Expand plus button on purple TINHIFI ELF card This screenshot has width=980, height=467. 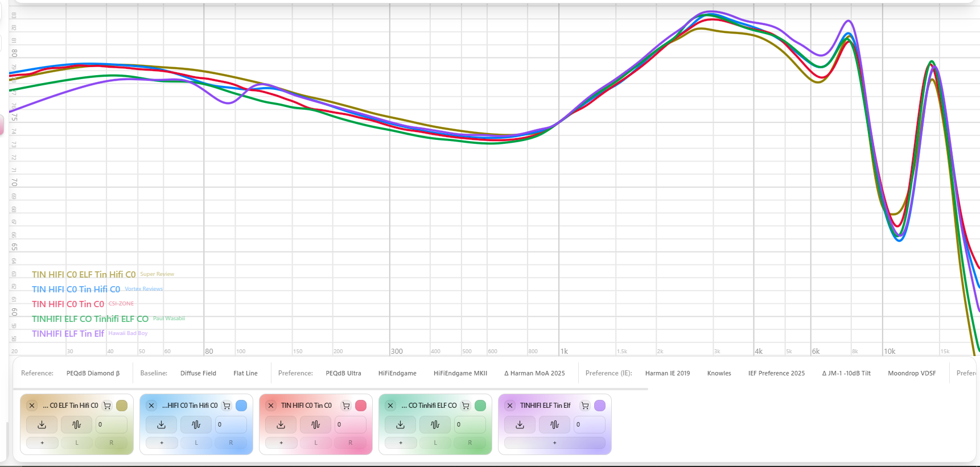pos(554,443)
